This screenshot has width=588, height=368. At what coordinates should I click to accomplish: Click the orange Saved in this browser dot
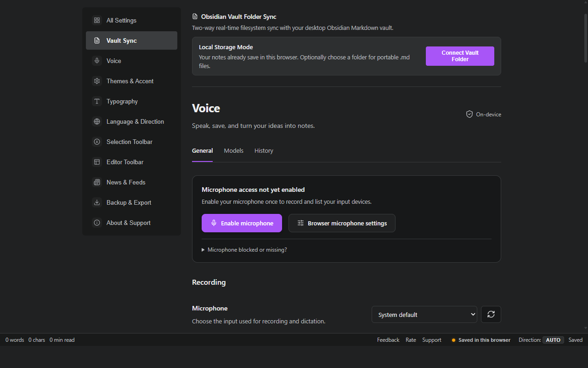[x=453, y=340]
